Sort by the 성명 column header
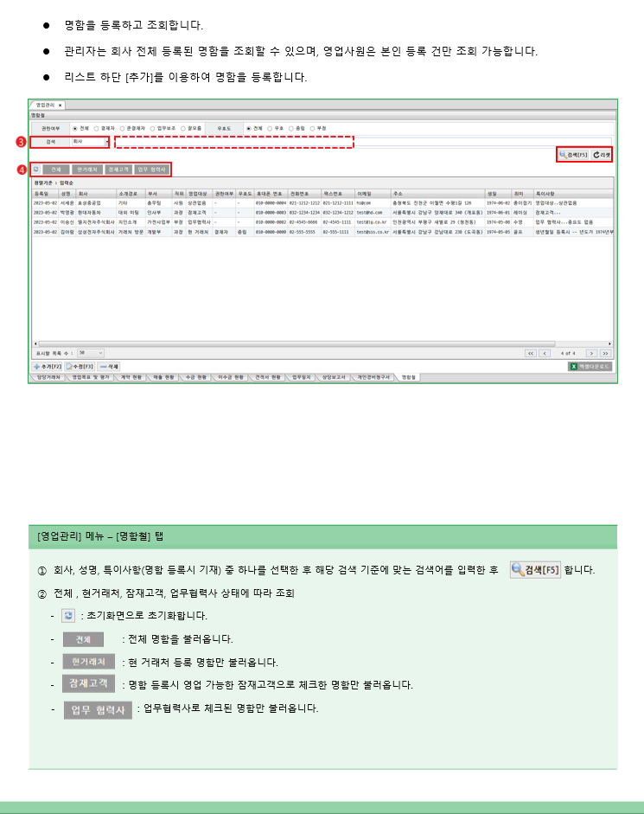This screenshot has height=814, width=644. [67, 194]
